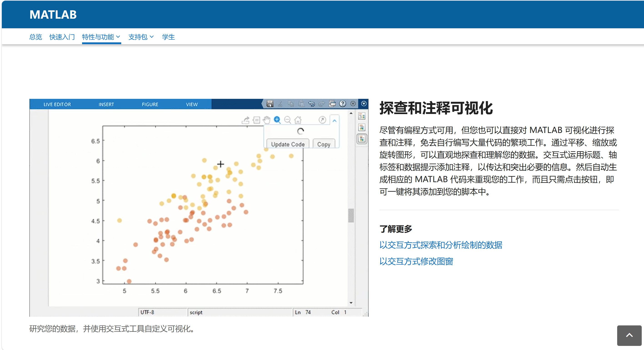The image size is (644, 350).
Task: Click the open-in-figure-window arrow icon
Action: pos(322,120)
